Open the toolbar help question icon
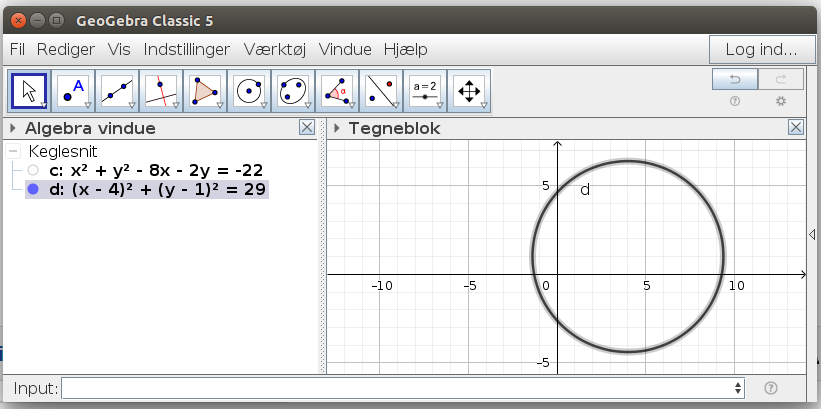This screenshot has height=409, width=821. pyautogui.click(x=735, y=102)
